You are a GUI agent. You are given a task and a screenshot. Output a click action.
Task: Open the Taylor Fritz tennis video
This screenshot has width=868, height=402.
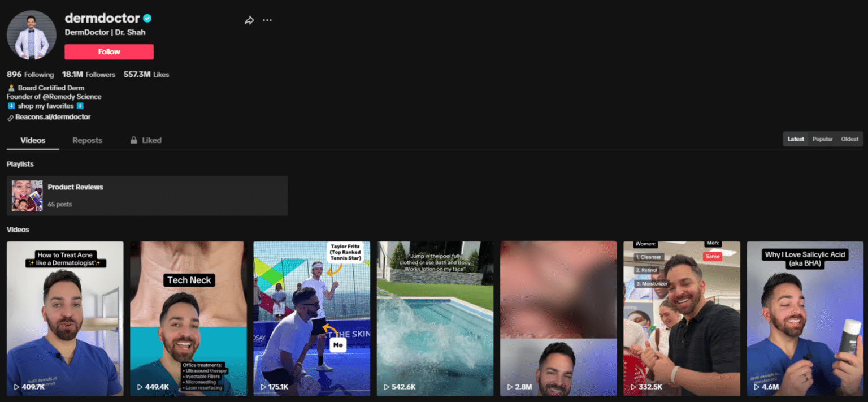(x=311, y=318)
